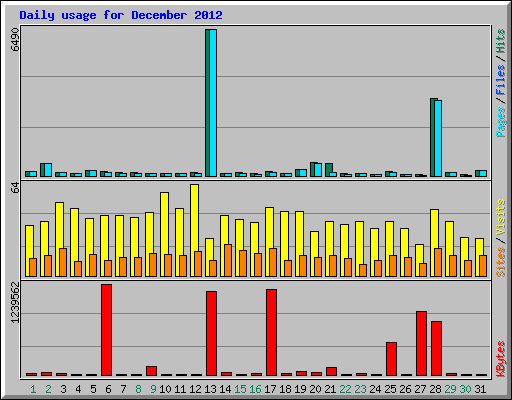This screenshot has width=512, height=400.
Task: Select the tallest yellow Visits bar, day 12
Action: point(195,230)
